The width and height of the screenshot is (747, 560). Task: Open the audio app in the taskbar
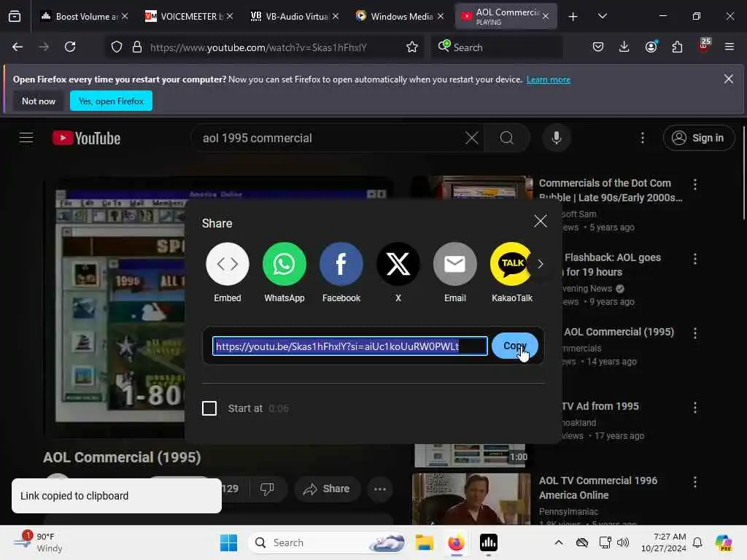tap(488, 542)
